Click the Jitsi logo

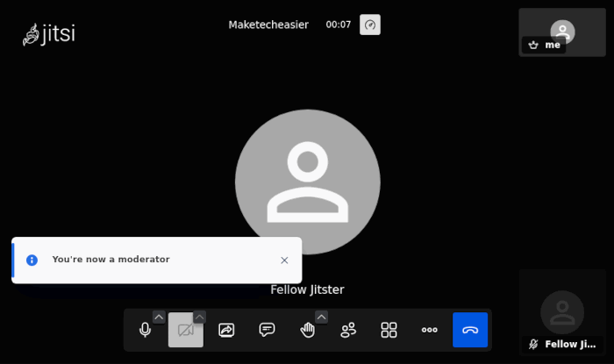point(49,34)
